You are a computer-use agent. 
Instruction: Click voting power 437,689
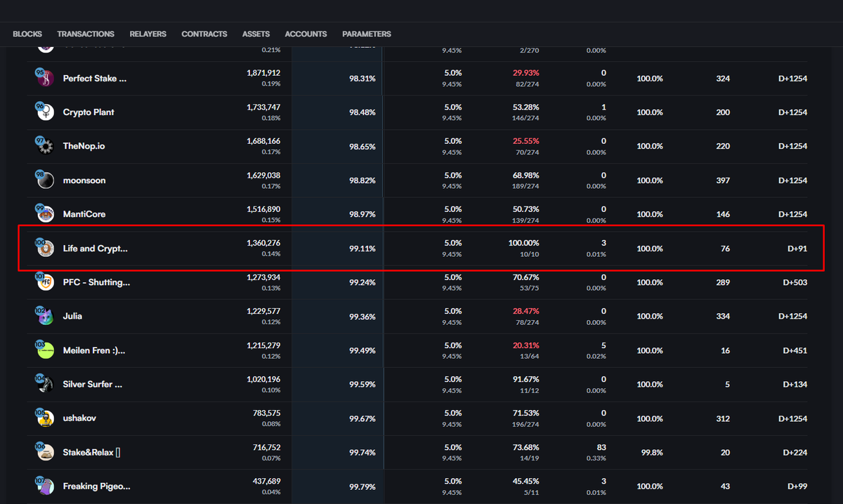[x=267, y=481]
